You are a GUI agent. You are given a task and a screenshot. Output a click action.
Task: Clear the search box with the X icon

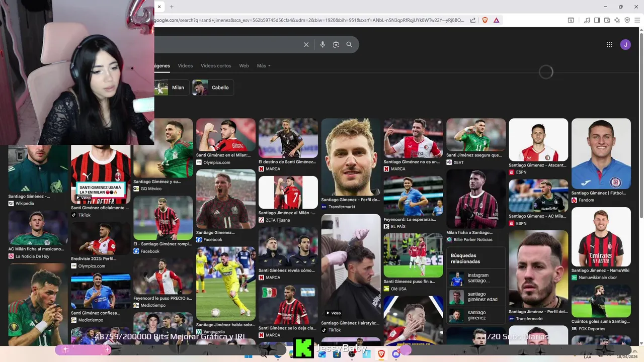click(x=306, y=45)
